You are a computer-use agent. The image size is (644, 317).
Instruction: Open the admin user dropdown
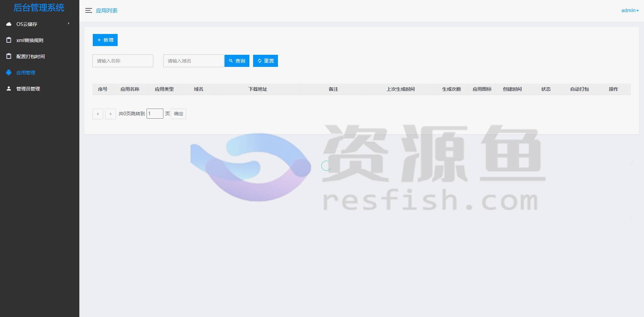(630, 10)
